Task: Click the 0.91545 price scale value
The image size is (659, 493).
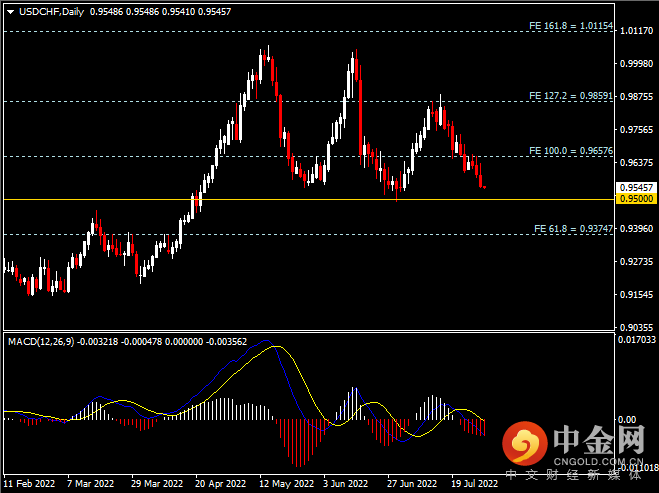Action: point(637,295)
